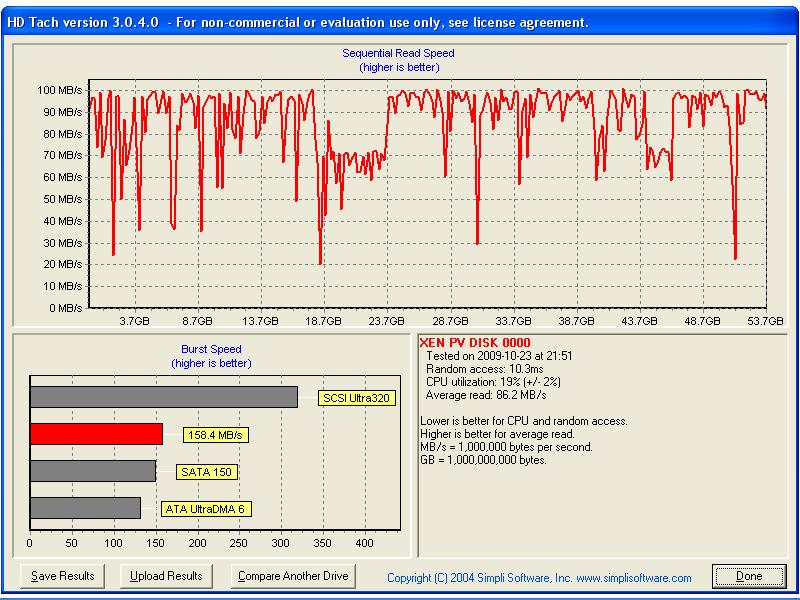
Task: Click the ATA UltraDMA 6 label
Action: (x=205, y=509)
